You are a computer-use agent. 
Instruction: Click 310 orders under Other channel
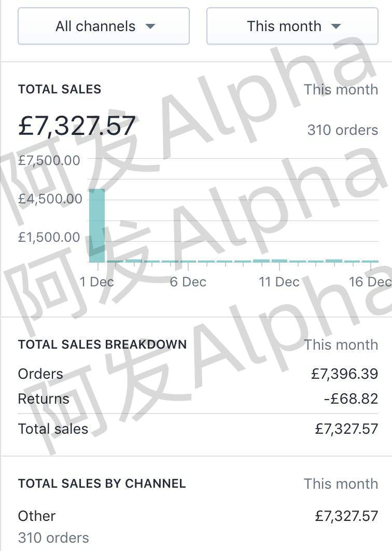(53, 538)
